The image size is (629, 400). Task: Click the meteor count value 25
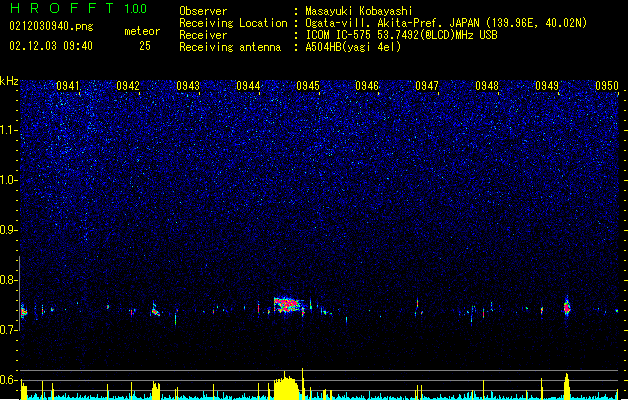point(145,46)
